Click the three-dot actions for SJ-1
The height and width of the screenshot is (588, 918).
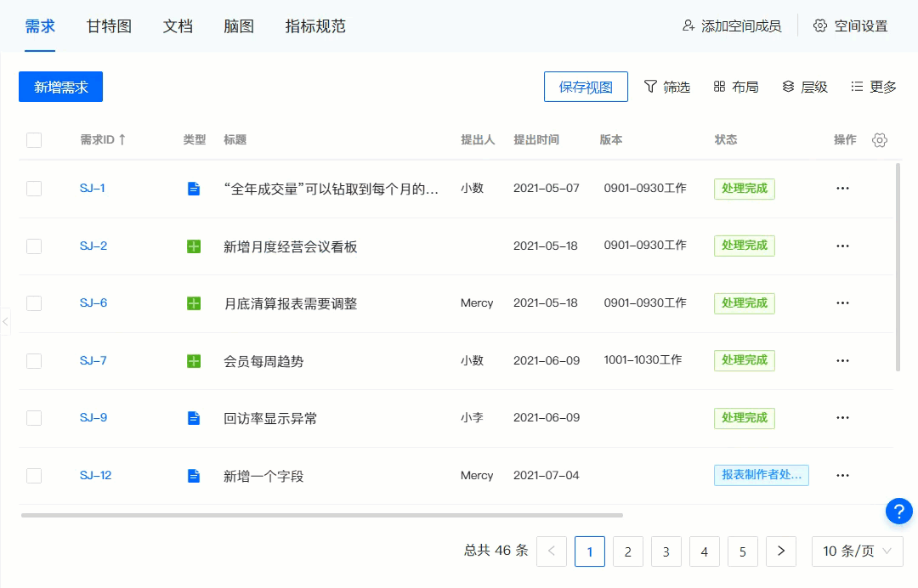pos(842,189)
